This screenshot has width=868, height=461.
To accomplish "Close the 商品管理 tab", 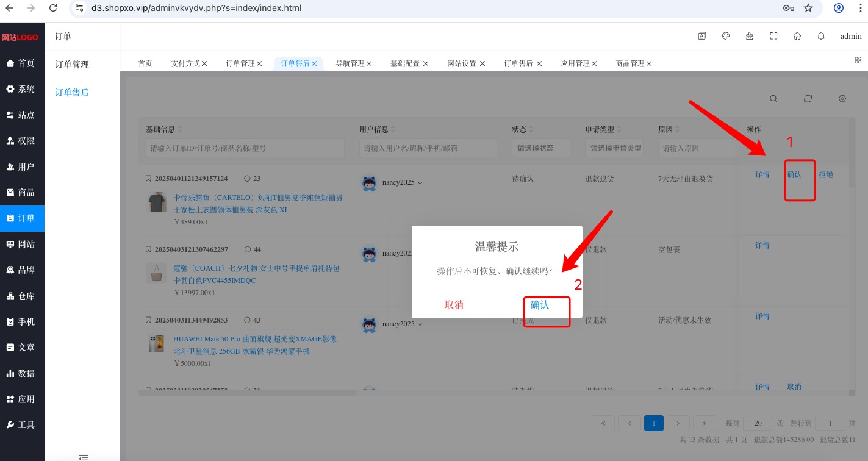I will (x=649, y=63).
